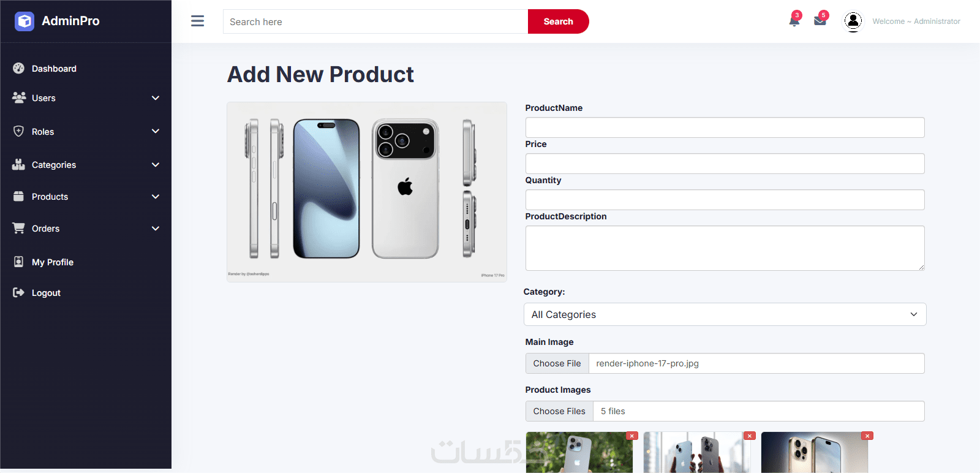Expand the Users submenu chevron
Viewport: 980px width, 473px height.
(156, 98)
